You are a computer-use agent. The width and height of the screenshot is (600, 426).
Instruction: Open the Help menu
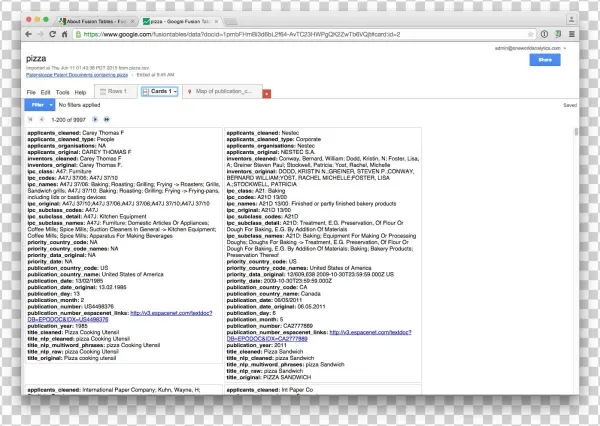[x=80, y=92]
